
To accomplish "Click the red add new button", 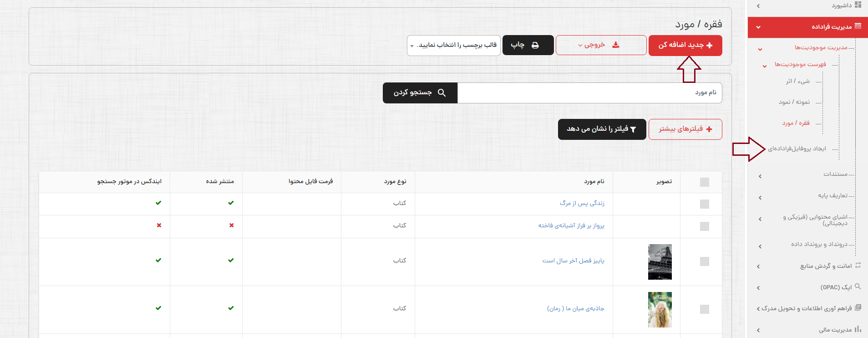I will [685, 45].
